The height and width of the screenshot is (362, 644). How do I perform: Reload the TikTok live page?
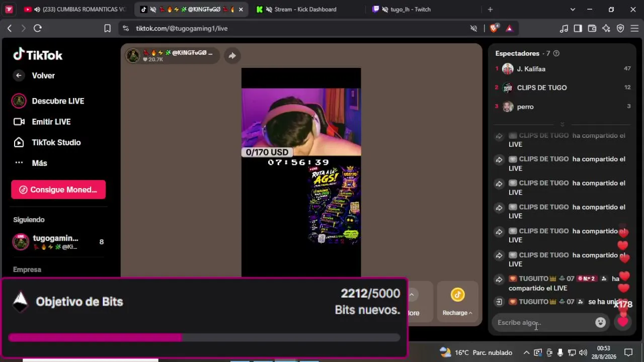[x=38, y=29]
